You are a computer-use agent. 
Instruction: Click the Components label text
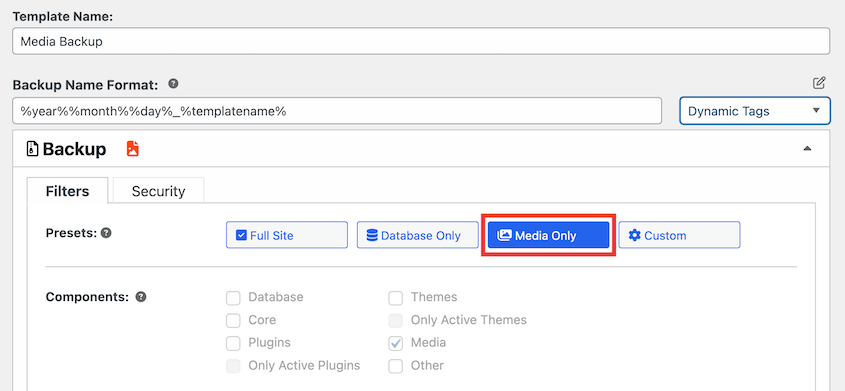click(x=87, y=297)
